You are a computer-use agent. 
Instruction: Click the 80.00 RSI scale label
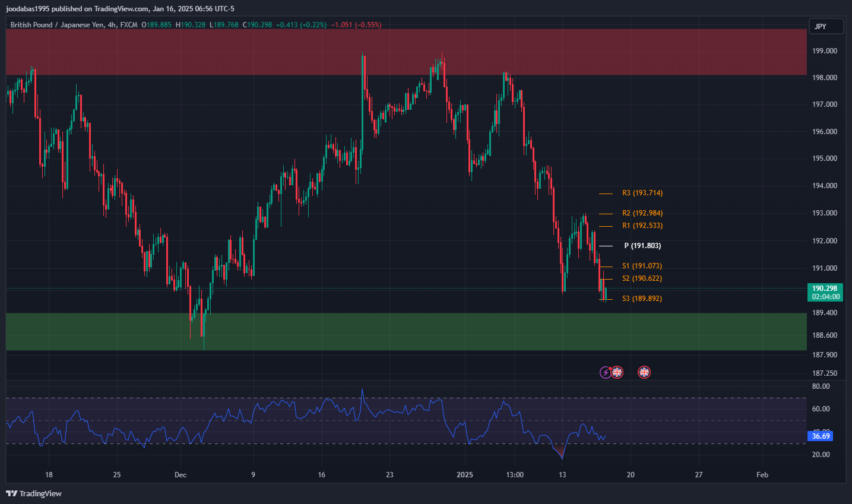821,386
